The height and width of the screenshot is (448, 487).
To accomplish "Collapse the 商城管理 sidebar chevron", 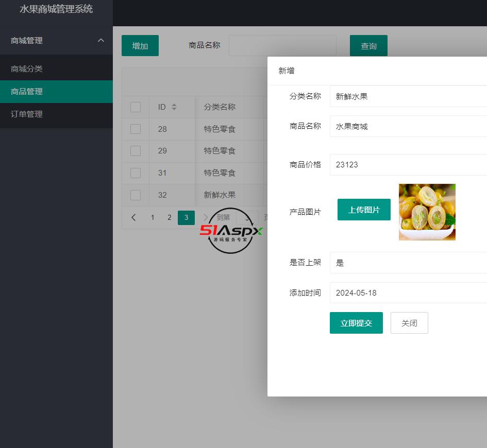I will click(x=101, y=40).
